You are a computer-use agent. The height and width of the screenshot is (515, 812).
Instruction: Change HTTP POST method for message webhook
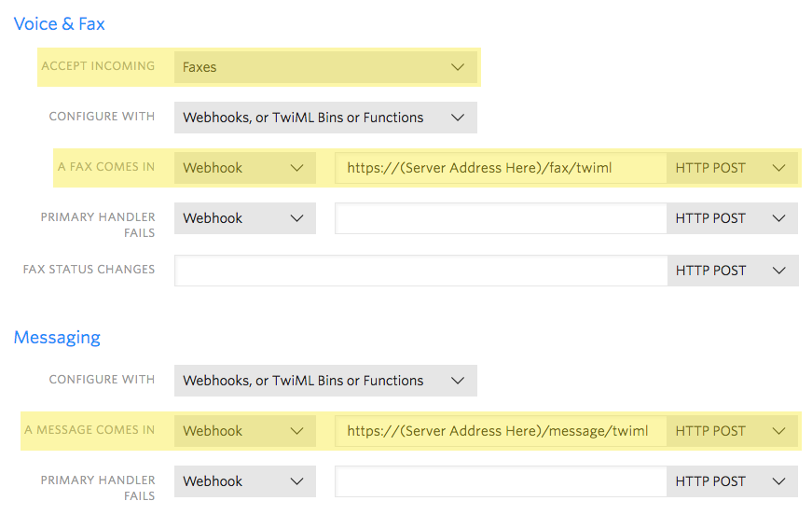(x=732, y=431)
